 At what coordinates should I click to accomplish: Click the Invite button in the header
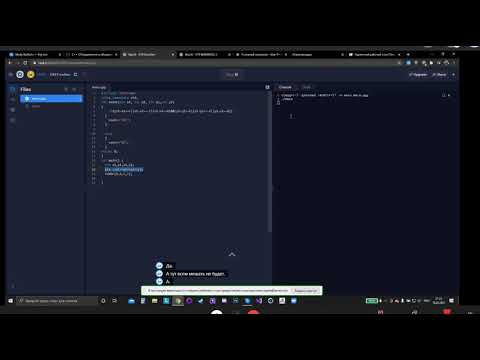tap(418, 75)
